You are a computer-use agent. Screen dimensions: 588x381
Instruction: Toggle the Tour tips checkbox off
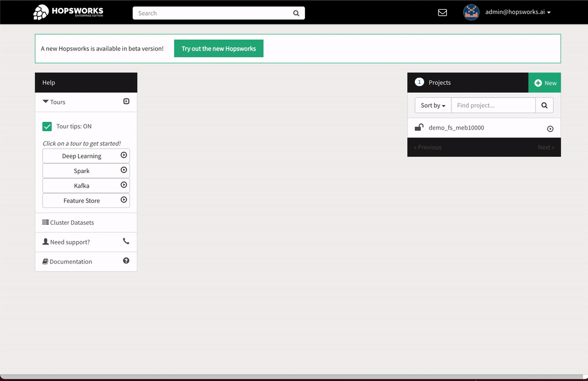[47, 126]
